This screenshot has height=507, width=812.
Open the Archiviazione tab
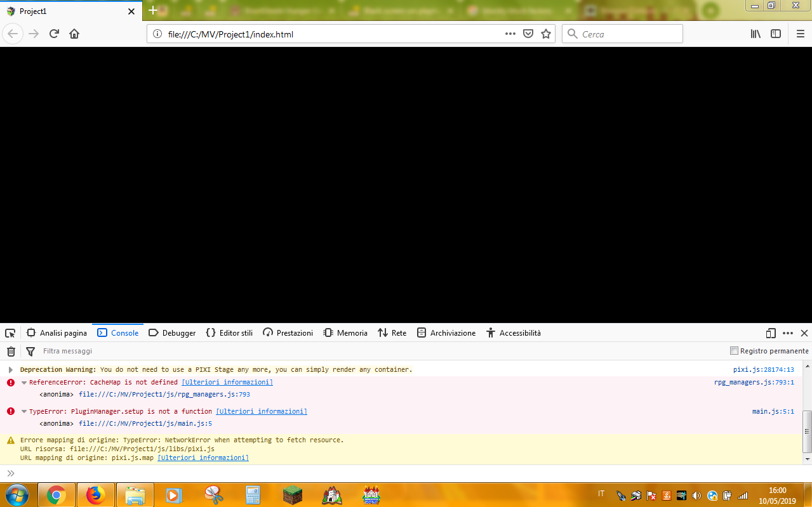point(446,333)
